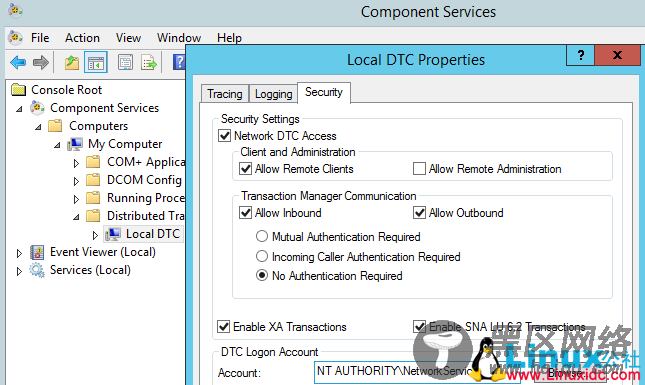Select the Event Viewer (Local) node
Image resolution: width=645 pixels, height=385 pixels.
(x=103, y=252)
